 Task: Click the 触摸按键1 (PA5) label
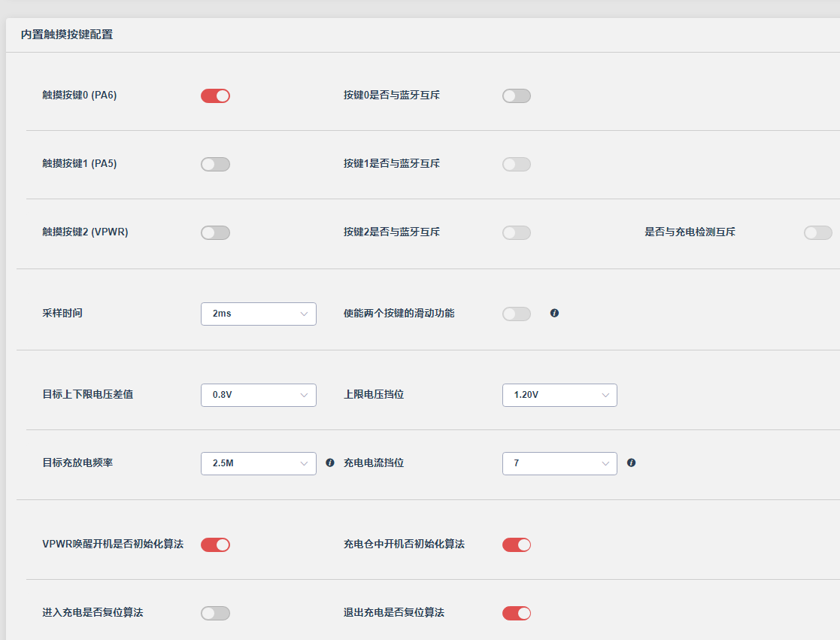(x=79, y=164)
